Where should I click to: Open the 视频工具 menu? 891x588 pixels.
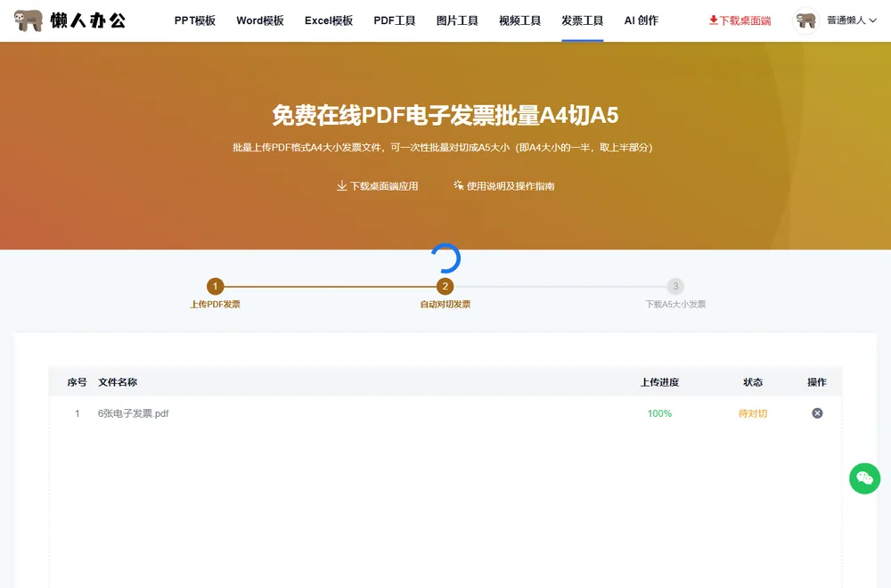pos(519,20)
